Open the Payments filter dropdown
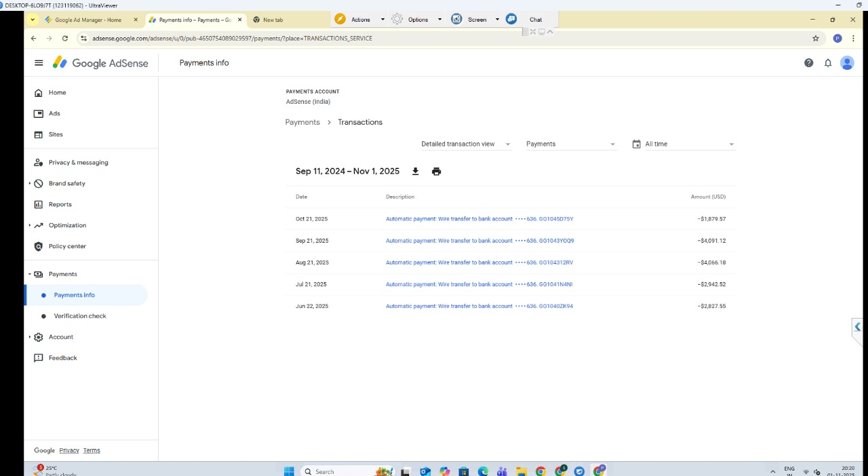The height and width of the screenshot is (476, 868). [x=570, y=144]
